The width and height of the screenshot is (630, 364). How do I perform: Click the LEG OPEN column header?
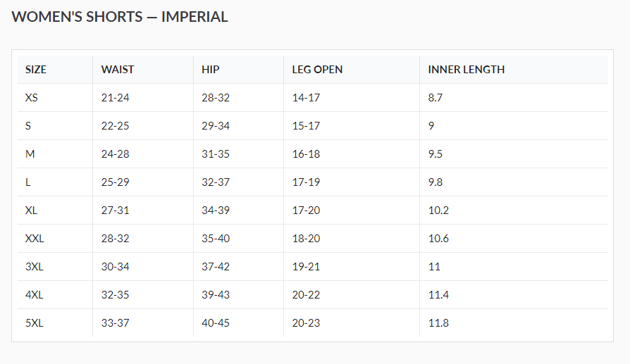click(x=317, y=70)
